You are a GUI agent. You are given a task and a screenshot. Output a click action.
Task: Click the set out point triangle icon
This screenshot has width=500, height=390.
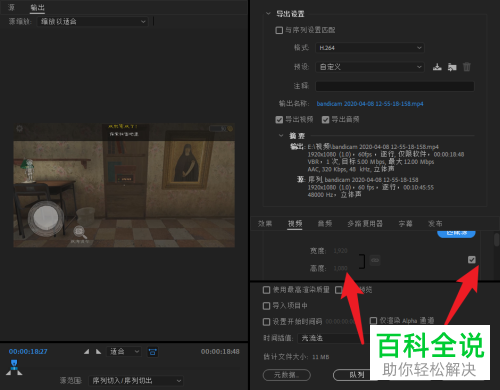(x=98, y=351)
